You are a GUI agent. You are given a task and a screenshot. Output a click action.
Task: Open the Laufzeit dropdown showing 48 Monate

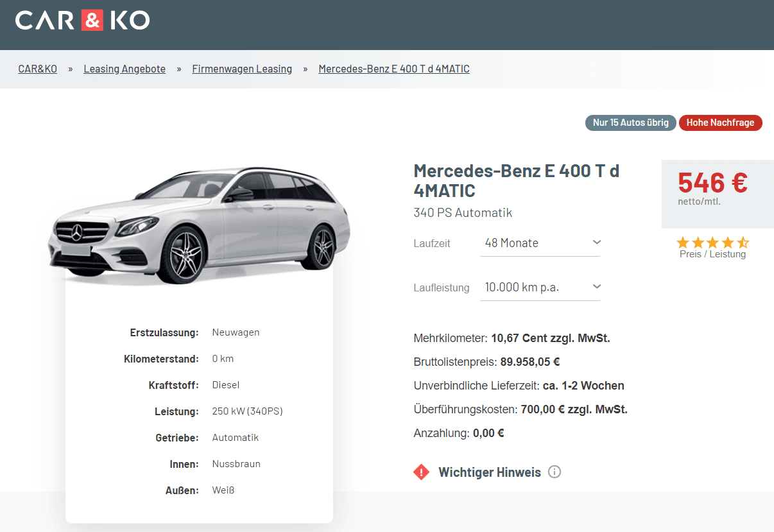(x=540, y=243)
